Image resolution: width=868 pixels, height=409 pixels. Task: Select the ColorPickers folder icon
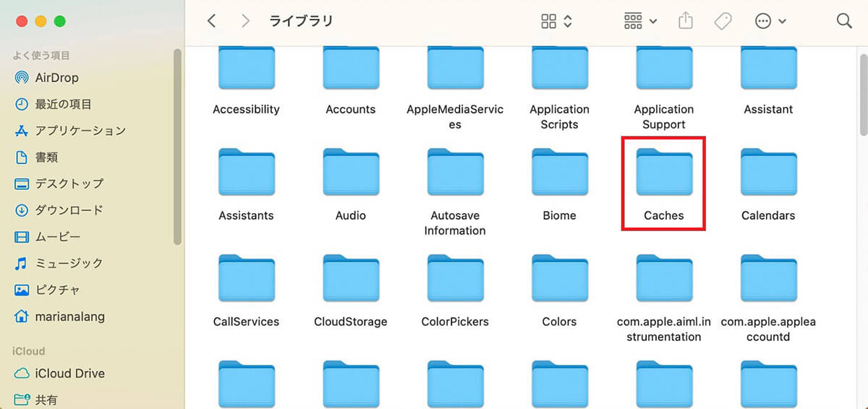[x=455, y=278]
